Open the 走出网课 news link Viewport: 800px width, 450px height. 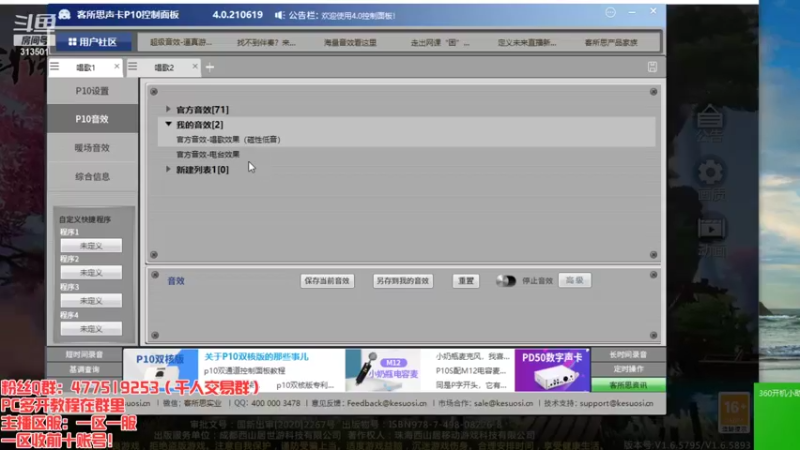coord(440,42)
